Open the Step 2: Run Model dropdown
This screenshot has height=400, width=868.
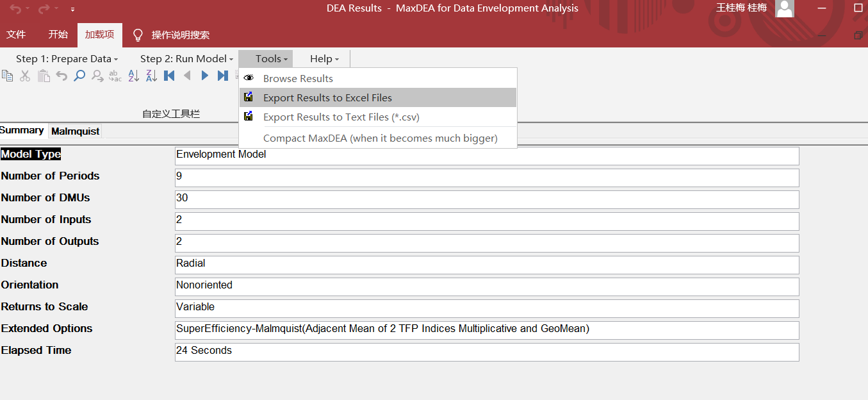click(186, 58)
